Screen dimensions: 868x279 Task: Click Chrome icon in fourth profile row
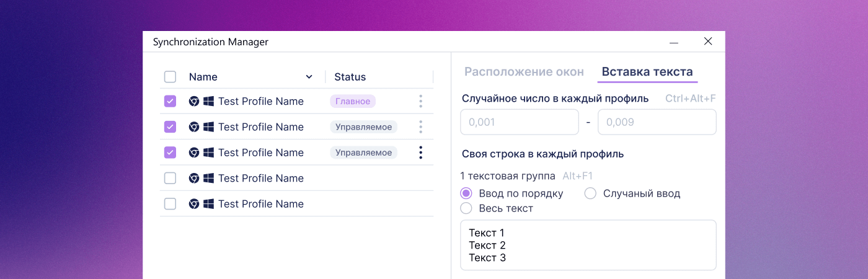coord(194,179)
